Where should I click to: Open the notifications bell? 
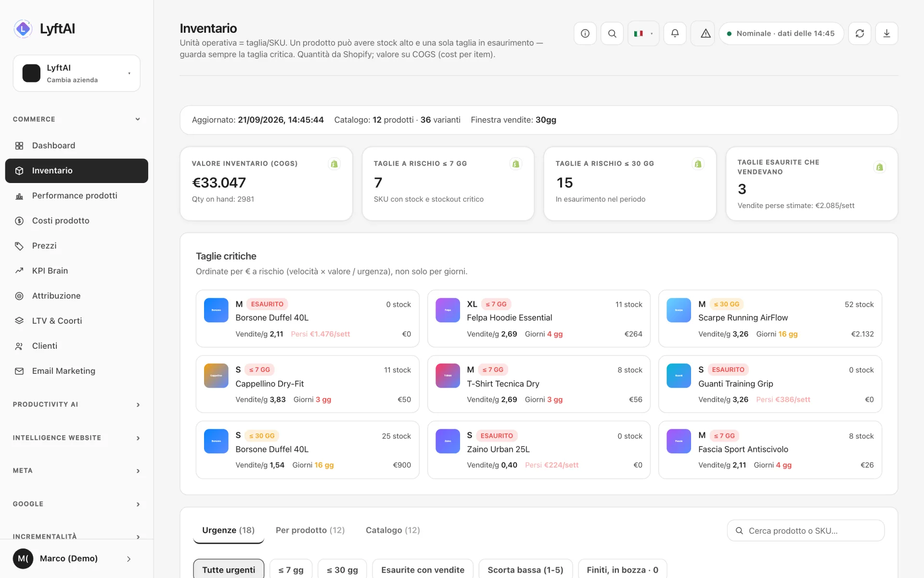click(675, 33)
